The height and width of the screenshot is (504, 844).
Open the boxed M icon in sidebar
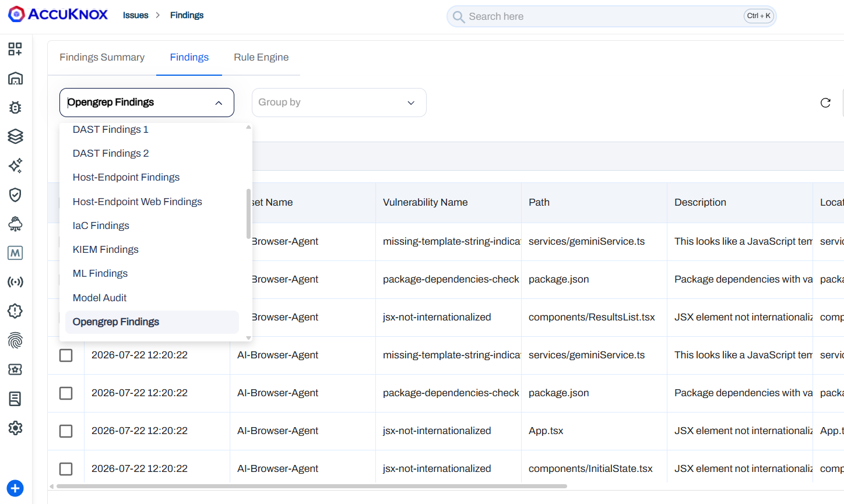[15, 253]
